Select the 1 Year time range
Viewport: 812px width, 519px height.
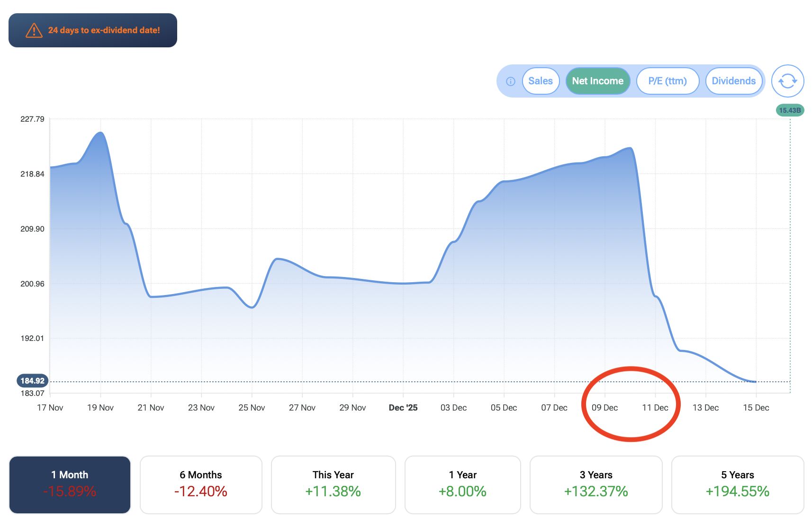coord(462,484)
